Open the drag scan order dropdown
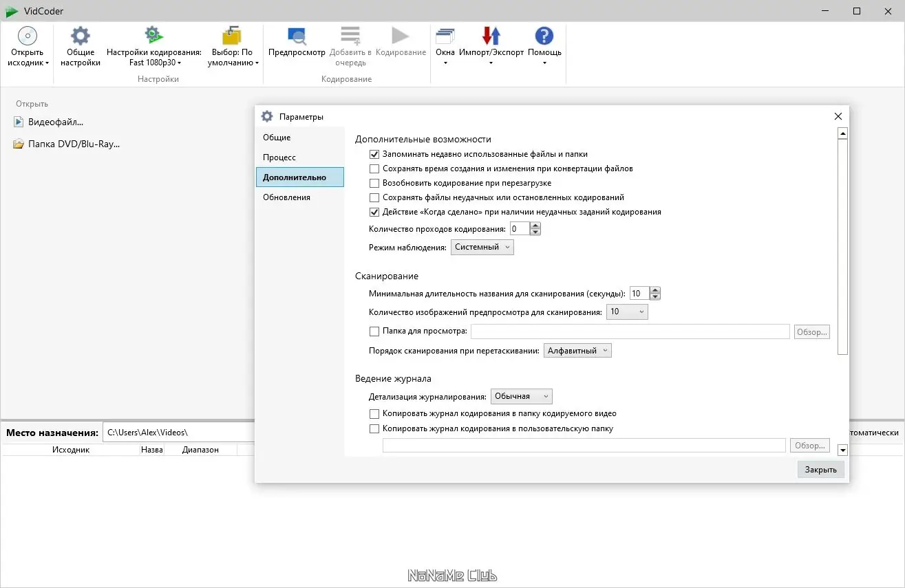Screen dimensions: 905x588 coord(577,351)
